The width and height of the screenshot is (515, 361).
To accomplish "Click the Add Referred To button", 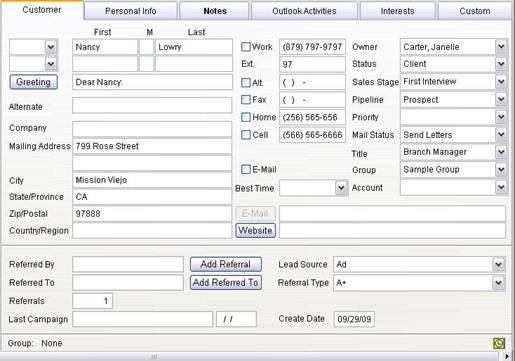I will 226,283.
